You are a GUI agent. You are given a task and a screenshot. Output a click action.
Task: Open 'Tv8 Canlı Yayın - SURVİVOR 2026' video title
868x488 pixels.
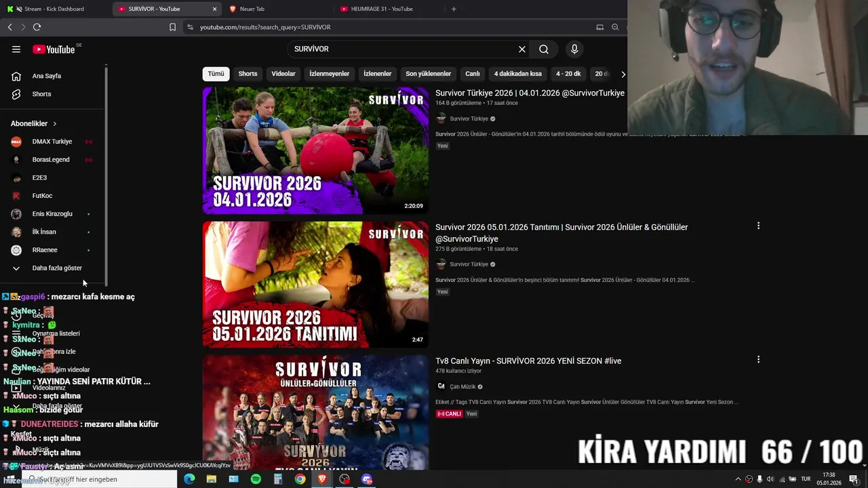pyautogui.click(x=528, y=361)
